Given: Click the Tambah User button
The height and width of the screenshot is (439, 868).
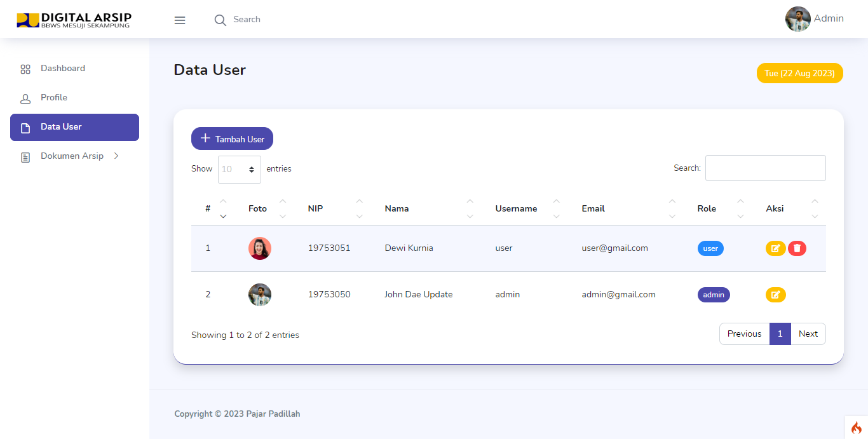Looking at the screenshot, I should pyautogui.click(x=232, y=138).
